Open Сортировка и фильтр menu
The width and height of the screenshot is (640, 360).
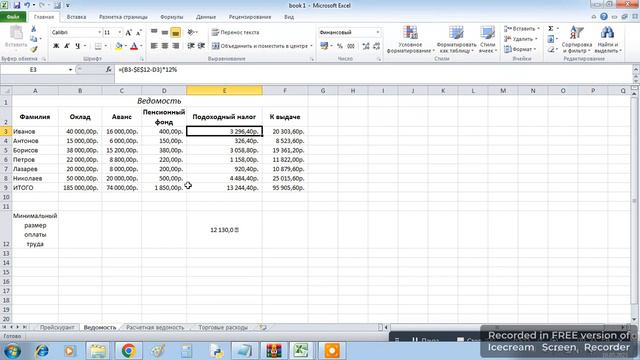576,39
